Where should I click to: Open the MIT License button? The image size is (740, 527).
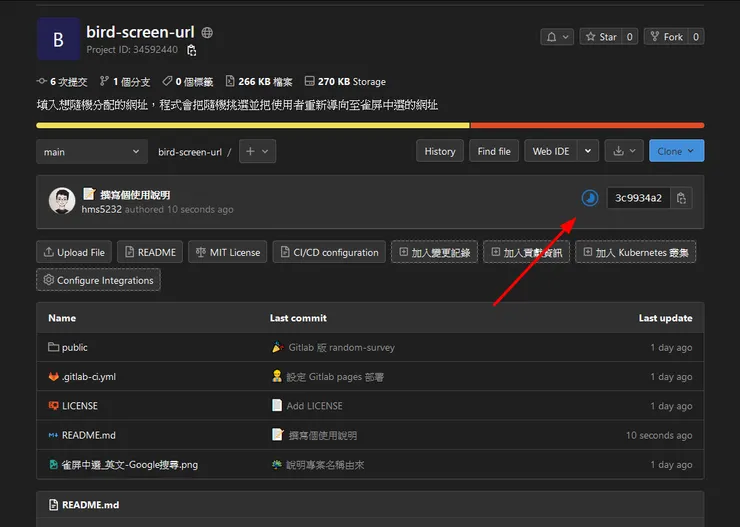coord(228,252)
